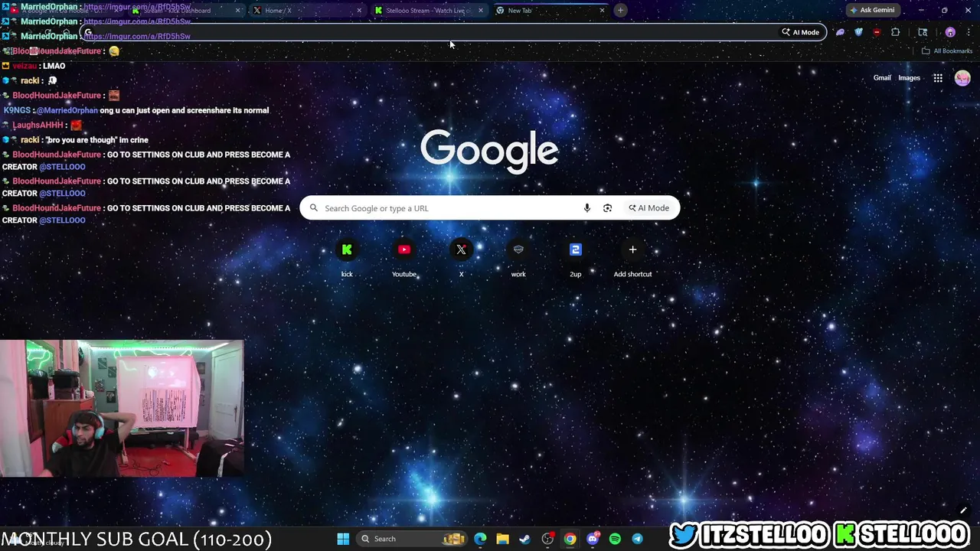The height and width of the screenshot is (551, 980).
Task: Open the Youtube shortcut tile
Action: click(404, 249)
